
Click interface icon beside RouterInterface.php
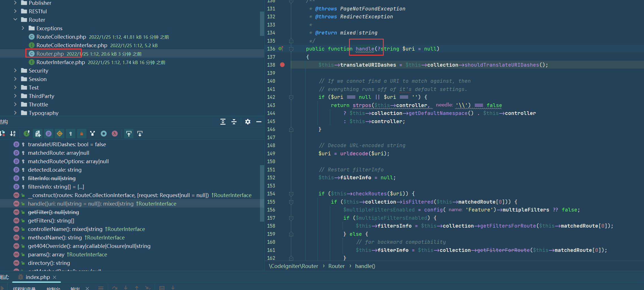32,62
